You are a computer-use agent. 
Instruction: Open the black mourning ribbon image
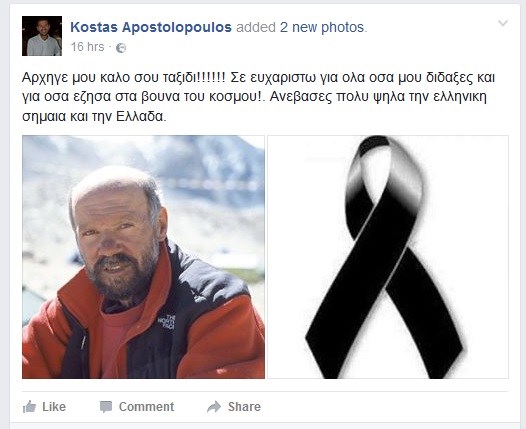pyautogui.click(x=388, y=257)
